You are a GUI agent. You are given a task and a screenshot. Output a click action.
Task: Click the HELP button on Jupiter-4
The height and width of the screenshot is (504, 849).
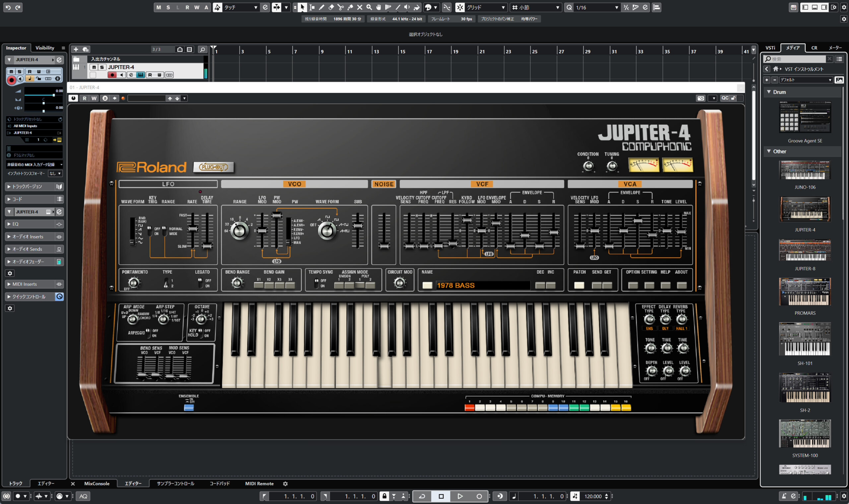click(665, 285)
